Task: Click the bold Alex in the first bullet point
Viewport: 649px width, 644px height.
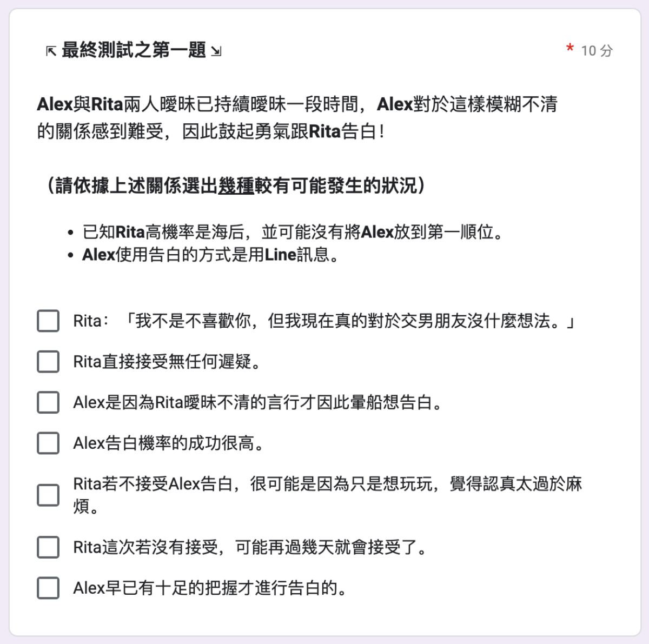Action: pos(376,232)
